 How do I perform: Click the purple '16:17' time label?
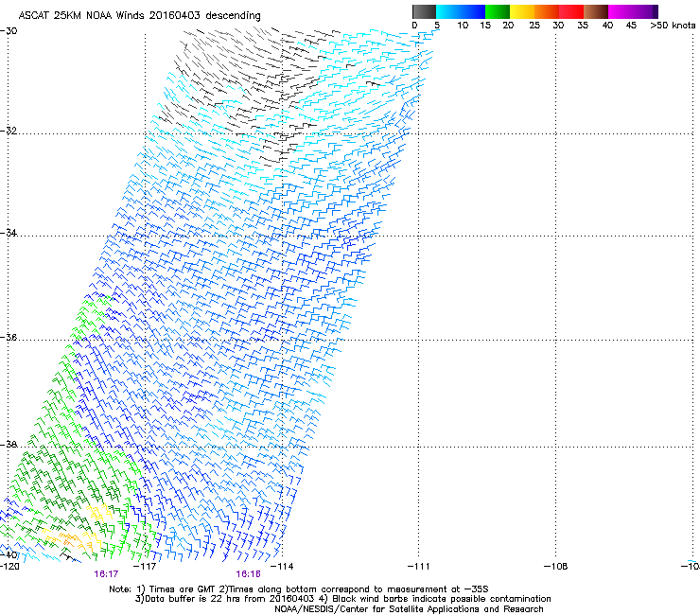point(106,574)
